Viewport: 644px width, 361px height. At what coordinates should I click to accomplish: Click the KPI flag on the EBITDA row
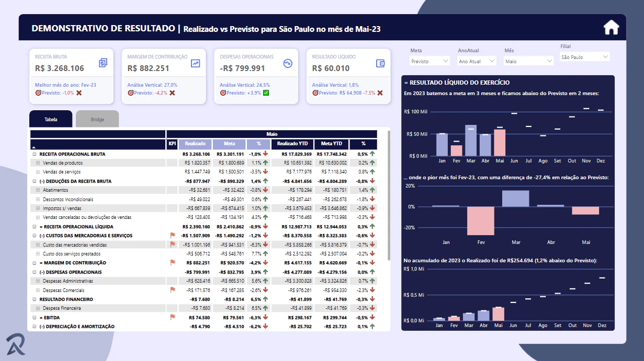(172, 317)
